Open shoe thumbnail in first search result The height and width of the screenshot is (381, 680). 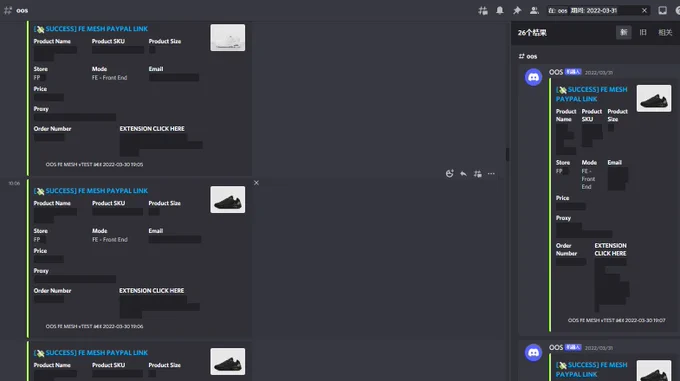(654, 98)
